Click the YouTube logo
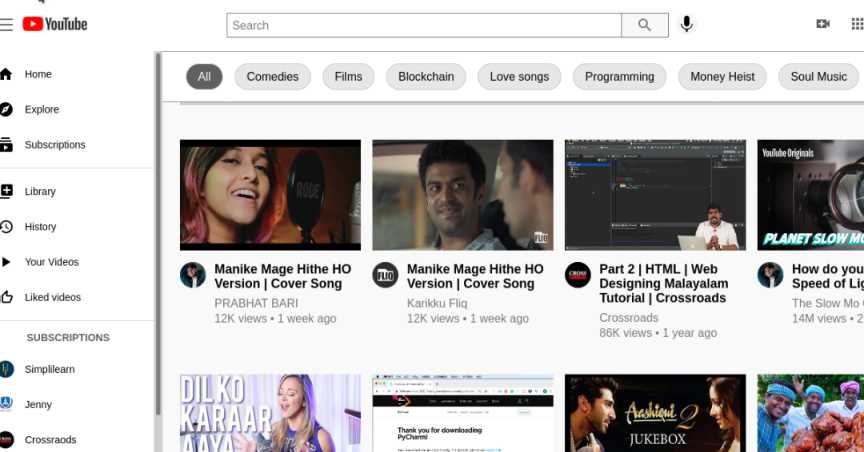 (x=55, y=24)
